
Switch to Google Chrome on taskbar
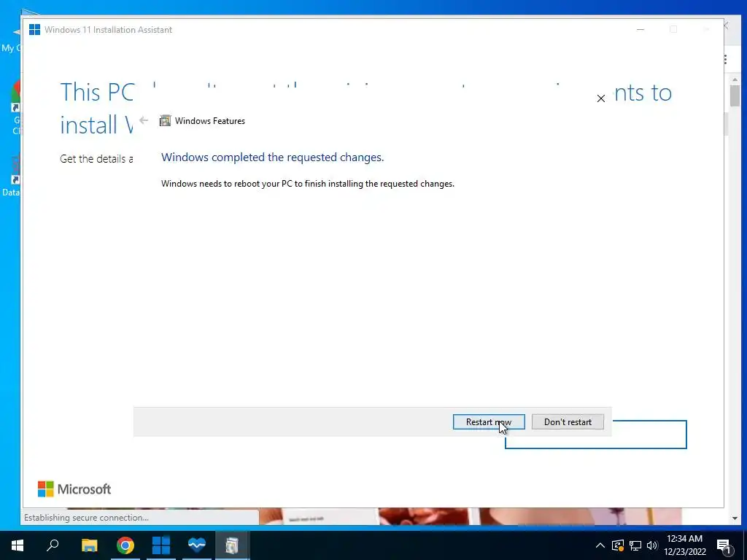[x=125, y=545]
